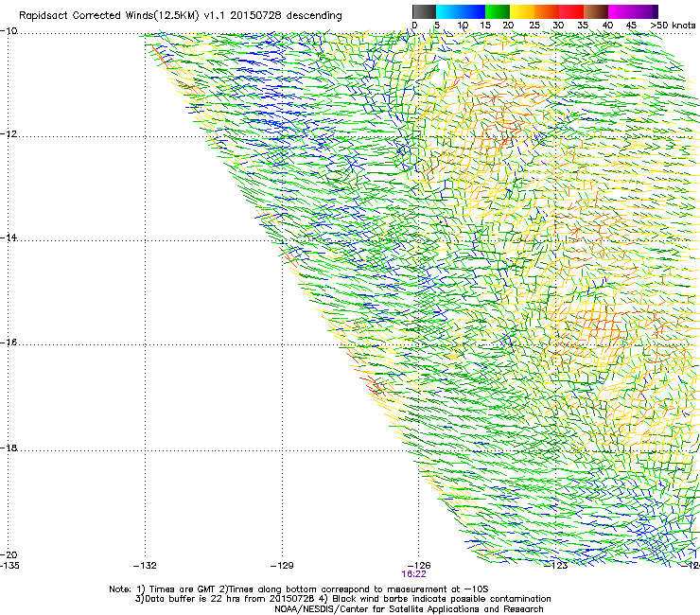Click the -135 longitude axis label

pos(9,566)
